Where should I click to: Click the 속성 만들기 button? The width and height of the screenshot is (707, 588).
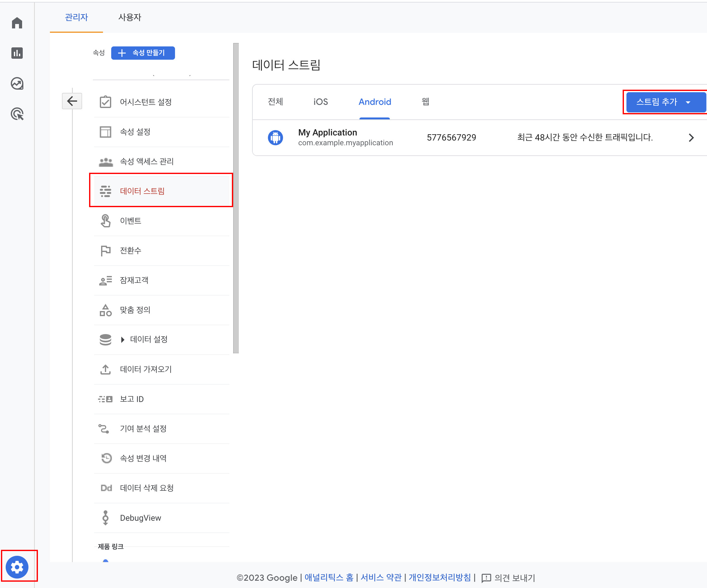143,53
